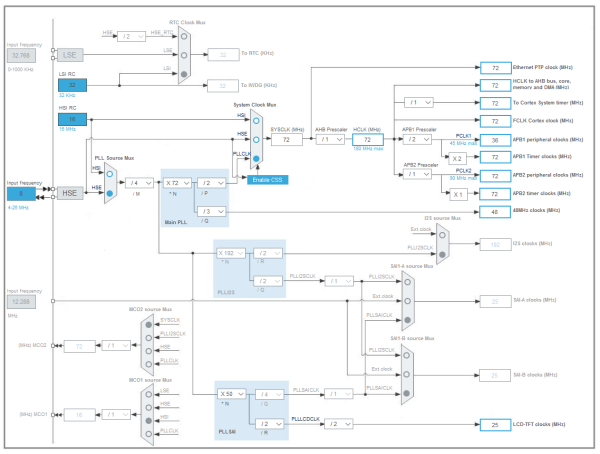Click the System Clock Mux block
This screenshot has height=454, width=600.
[x=257, y=139]
